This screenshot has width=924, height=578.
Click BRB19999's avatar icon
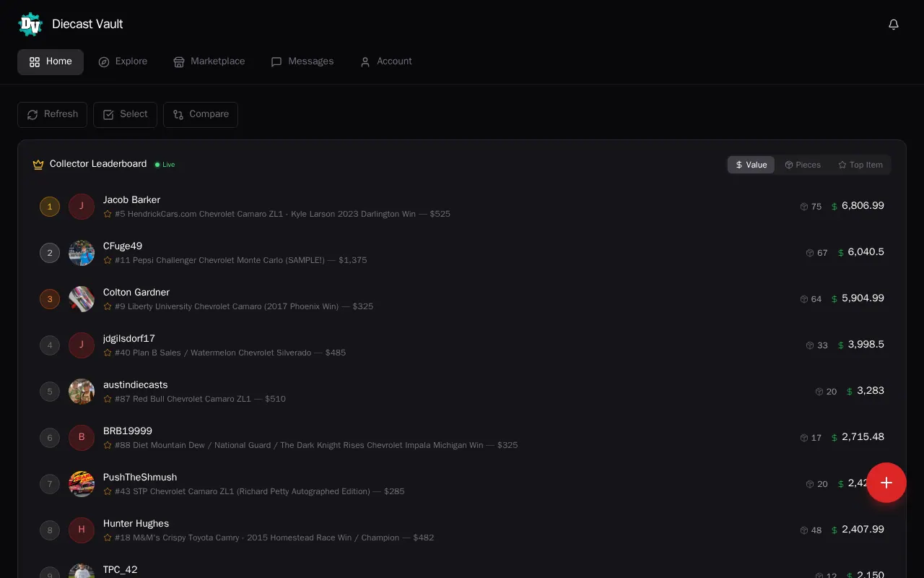click(x=82, y=438)
